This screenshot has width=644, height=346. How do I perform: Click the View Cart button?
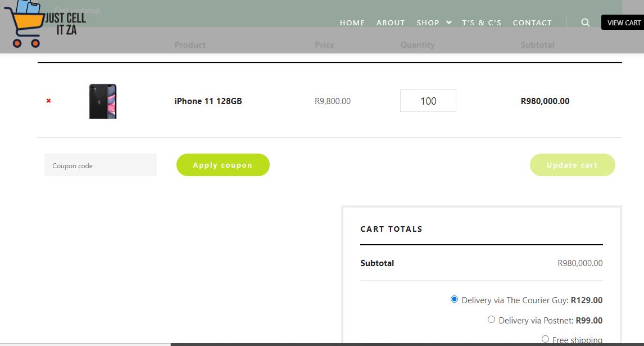623,23
